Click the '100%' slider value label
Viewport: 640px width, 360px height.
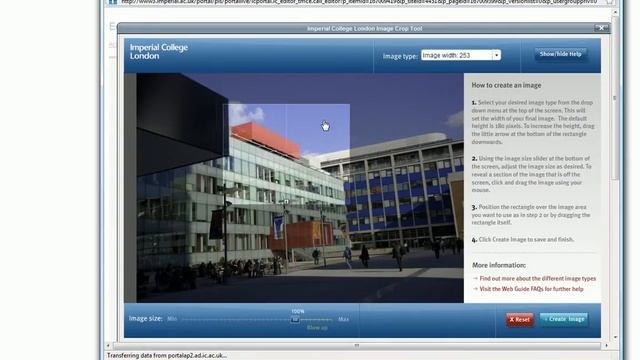click(x=298, y=311)
